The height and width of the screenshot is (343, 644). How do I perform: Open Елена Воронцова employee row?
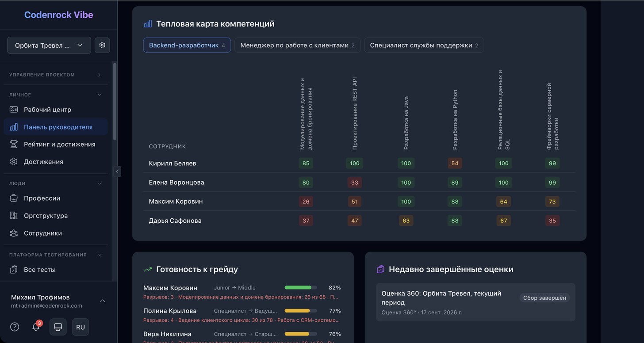pos(359,182)
